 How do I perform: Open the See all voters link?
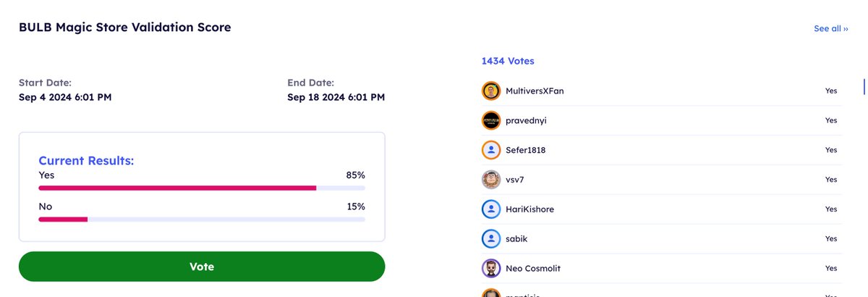click(x=830, y=28)
